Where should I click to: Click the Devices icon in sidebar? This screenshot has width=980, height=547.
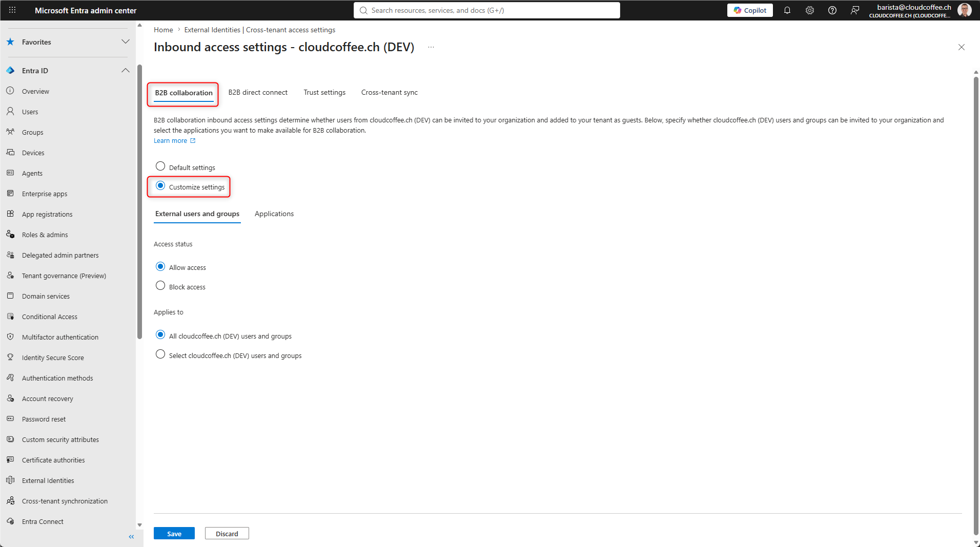tap(10, 153)
